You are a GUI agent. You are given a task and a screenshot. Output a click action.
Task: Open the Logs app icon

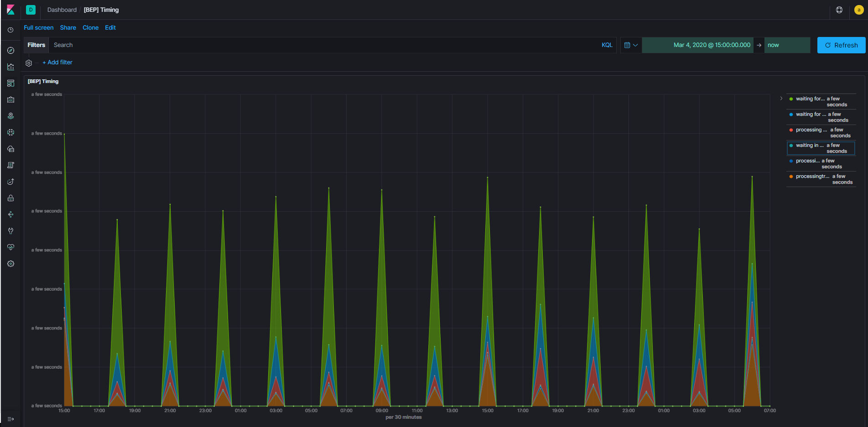(x=10, y=165)
